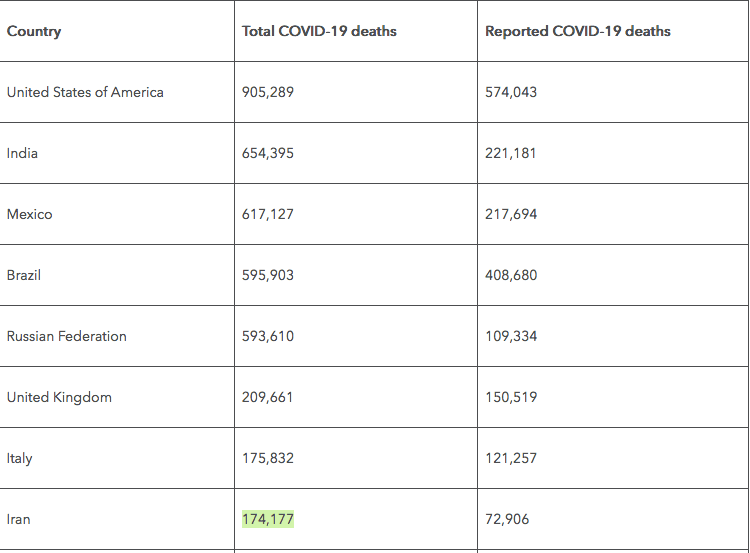Click the Country column header
This screenshot has width=750, height=553.
pos(34,31)
